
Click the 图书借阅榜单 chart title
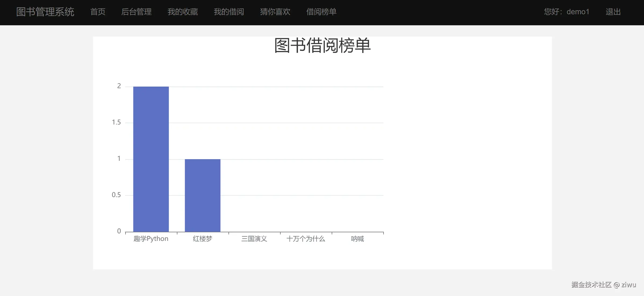(x=322, y=45)
